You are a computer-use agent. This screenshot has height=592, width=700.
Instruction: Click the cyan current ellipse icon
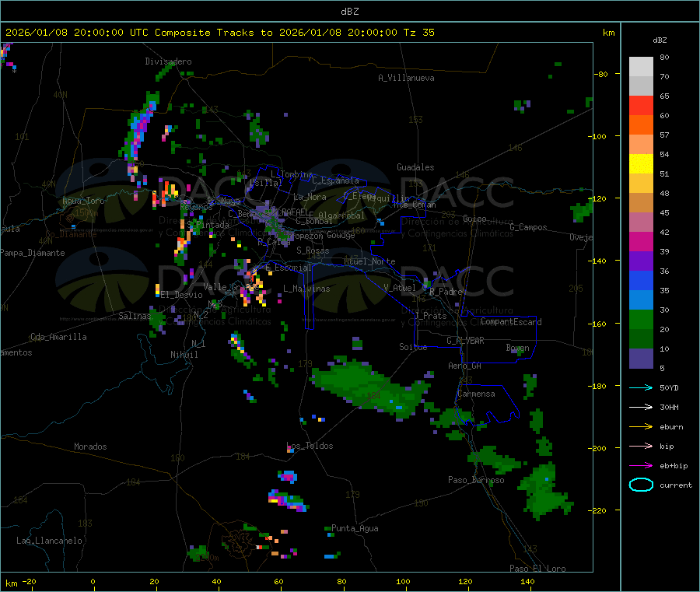click(x=641, y=485)
